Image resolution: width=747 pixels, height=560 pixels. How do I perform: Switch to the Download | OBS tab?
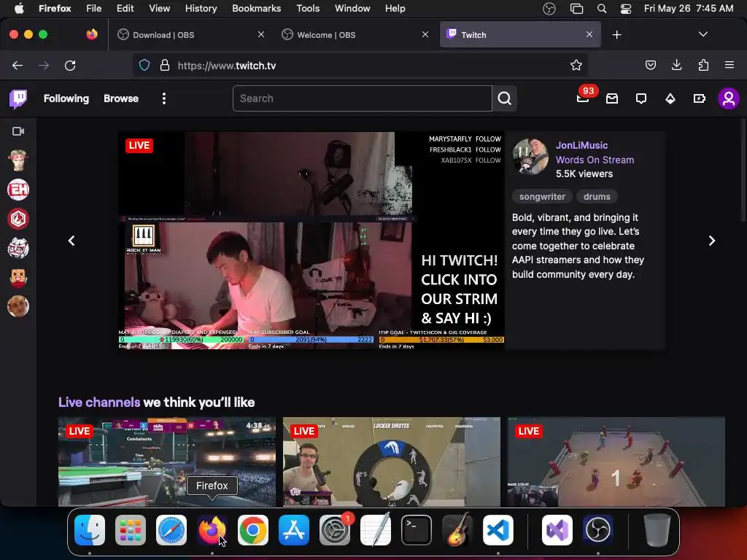point(190,35)
